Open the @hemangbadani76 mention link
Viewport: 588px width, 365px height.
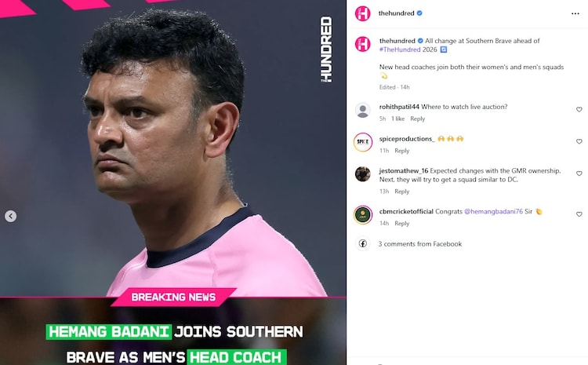click(493, 211)
